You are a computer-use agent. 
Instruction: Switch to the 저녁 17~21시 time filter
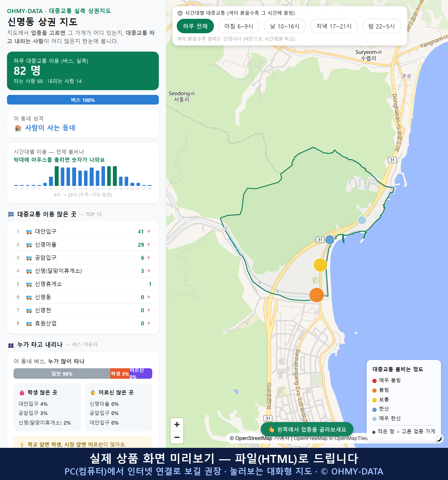pos(334,26)
